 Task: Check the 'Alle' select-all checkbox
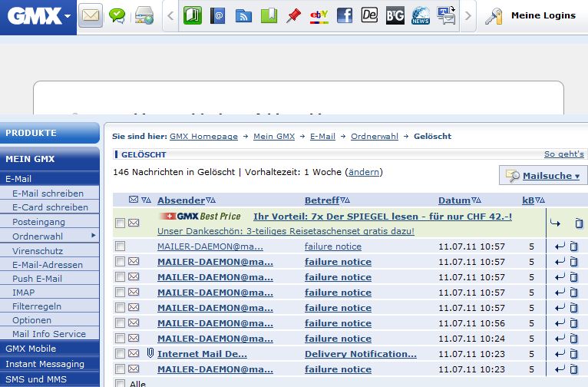tap(120, 383)
